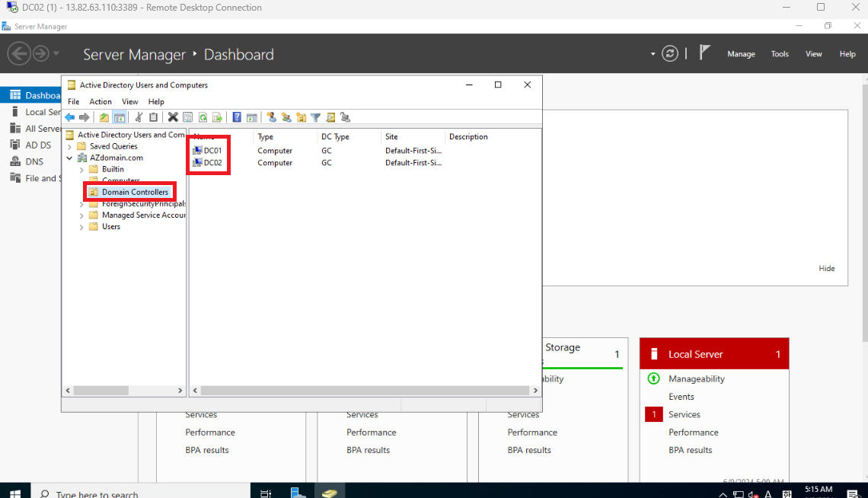Create new organizational unit toolbar icon
The width and height of the screenshot is (868, 498).
(x=302, y=117)
